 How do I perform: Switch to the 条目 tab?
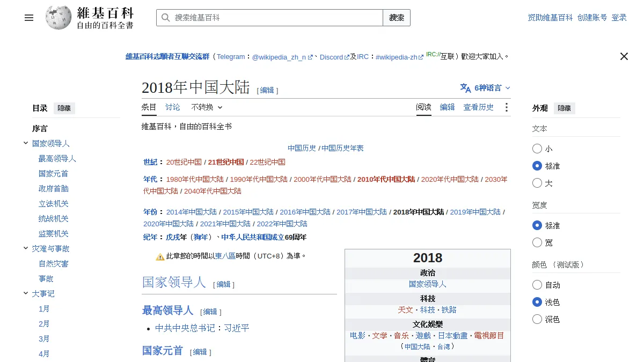(149, 107)
